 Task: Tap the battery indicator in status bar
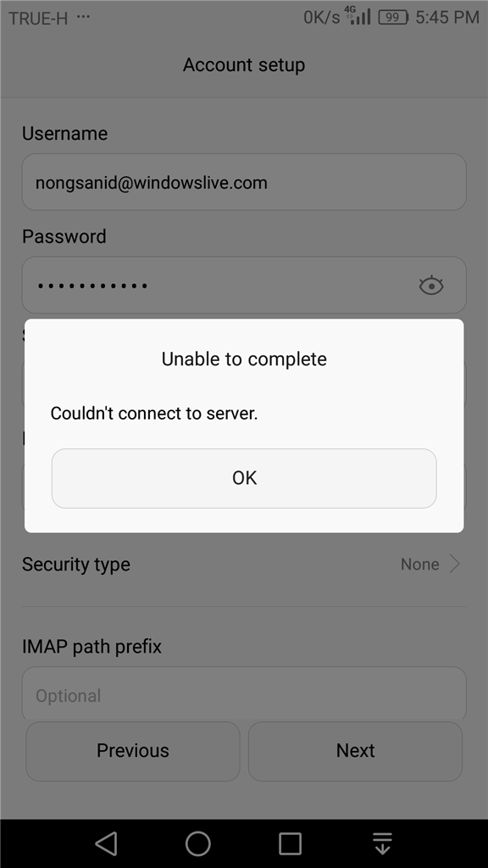pos(393,17)
